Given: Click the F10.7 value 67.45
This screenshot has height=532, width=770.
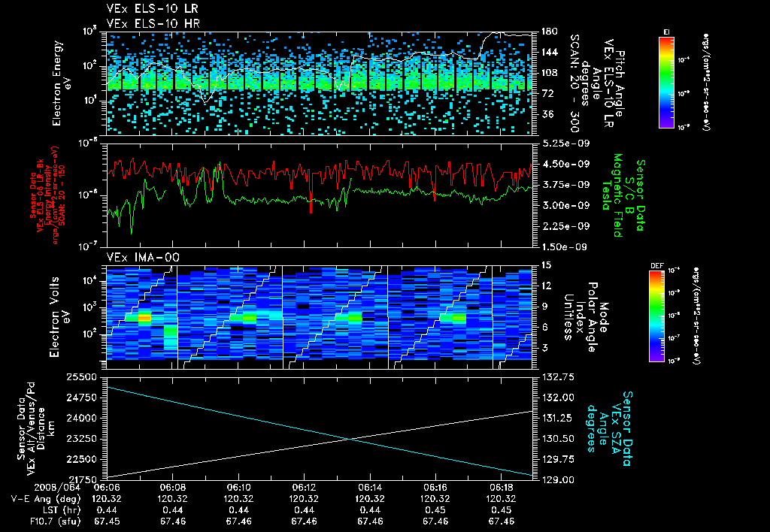Looking at the screenshot, I should tap(107, 521).
